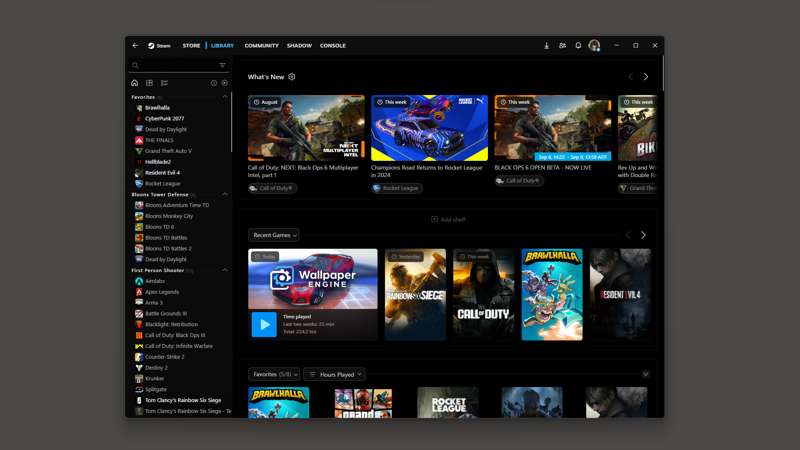Click the What's New settings gear
Screen dimensions: 800x450
point(292,77)
